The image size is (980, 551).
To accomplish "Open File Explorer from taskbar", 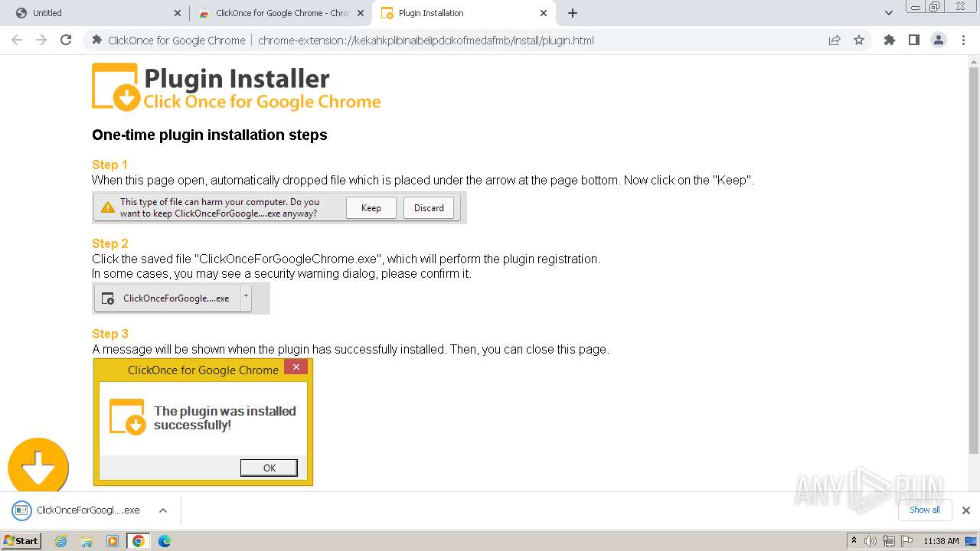I will tap(87, 541).
